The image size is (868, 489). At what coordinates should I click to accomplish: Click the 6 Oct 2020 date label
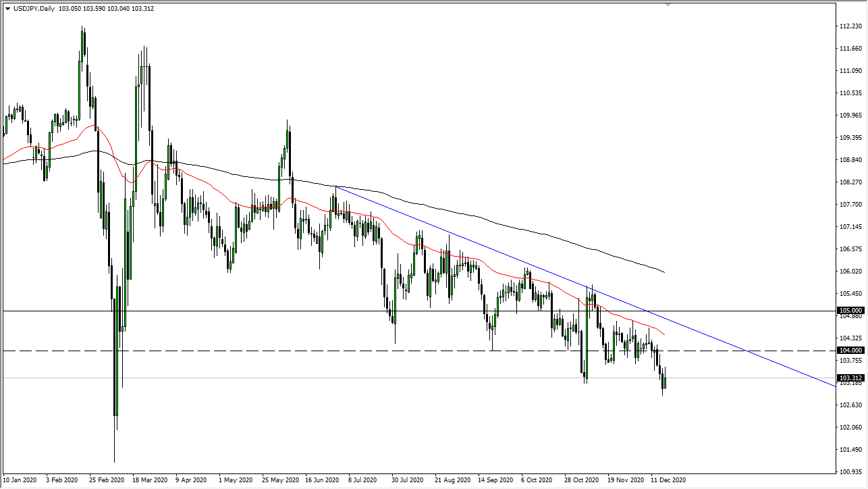[x=537, y=478]
